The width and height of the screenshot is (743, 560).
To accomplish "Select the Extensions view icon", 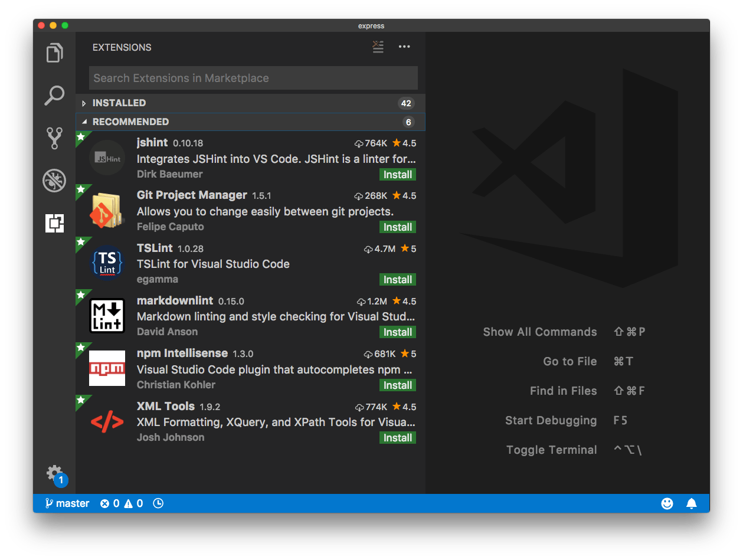I will 54,223.
